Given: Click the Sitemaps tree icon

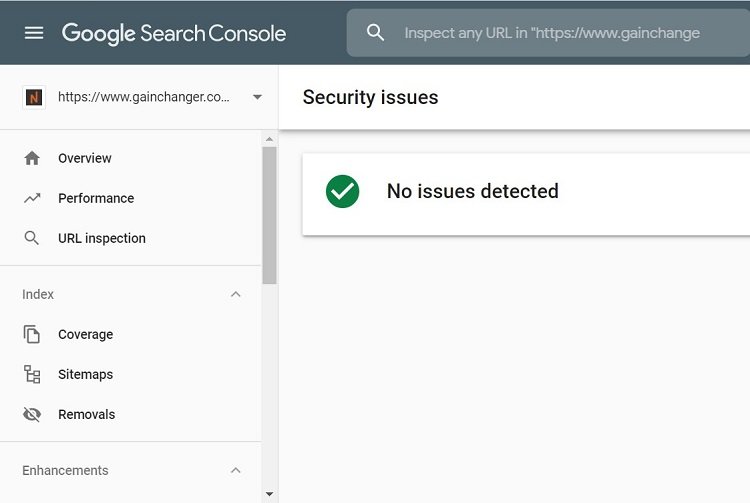Looking at the screenshot, I should click(x=32, y=374).
